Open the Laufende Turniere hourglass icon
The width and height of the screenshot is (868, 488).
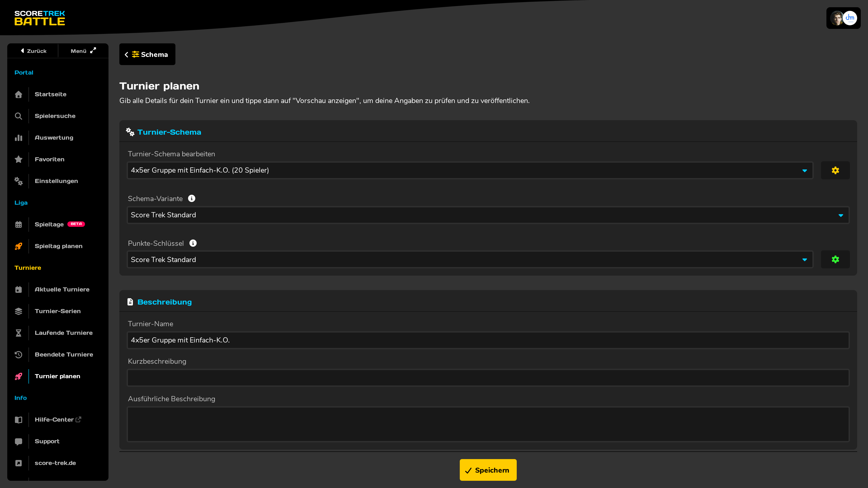tap(19, 333)
